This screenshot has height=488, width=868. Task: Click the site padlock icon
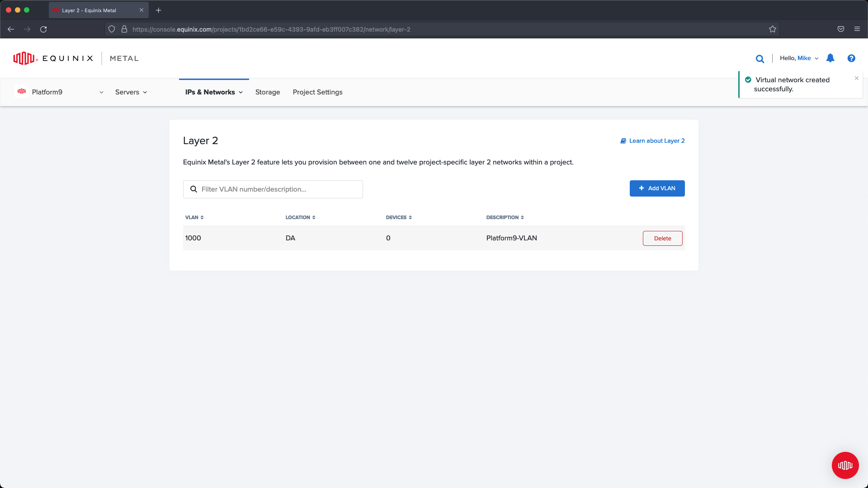pos(124,29)
